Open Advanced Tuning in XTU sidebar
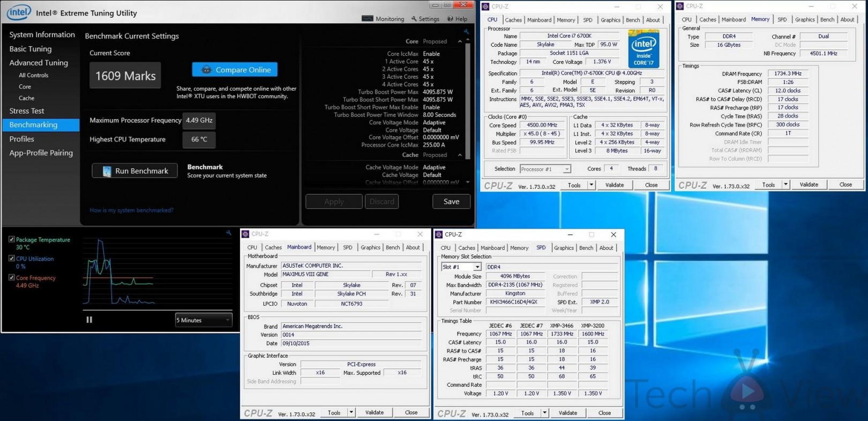This screenshot has width=868, height=421. tap(39, 63)
